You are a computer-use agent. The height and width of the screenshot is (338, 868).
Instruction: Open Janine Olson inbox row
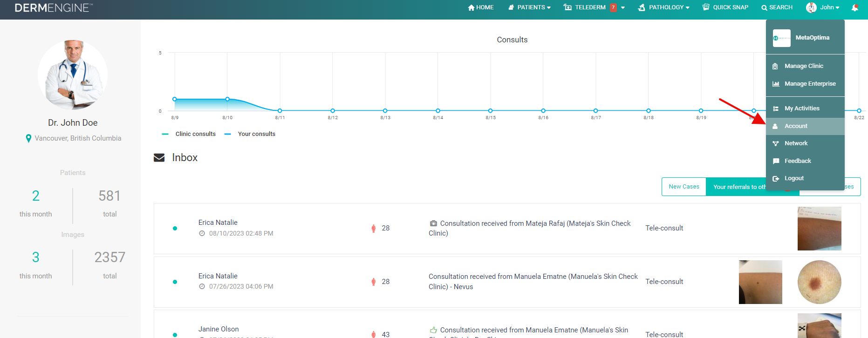tap(507, 324)
